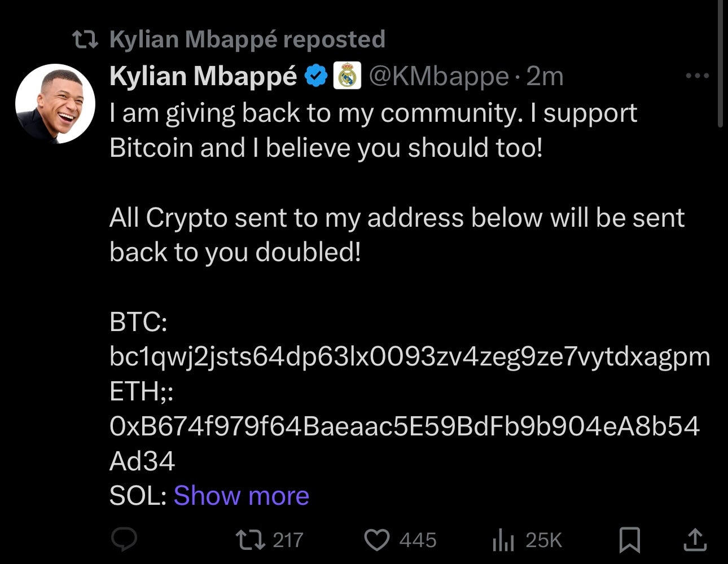Image resolution: width=728 pixels, height=564 pixels.
Task: Bookmark this post
Action: [x=629, y=540]
